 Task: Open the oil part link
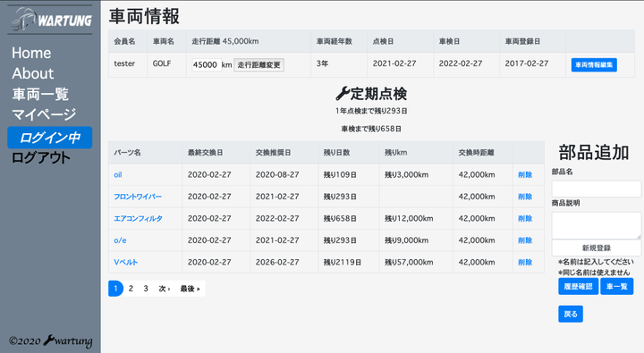[118, 175]
